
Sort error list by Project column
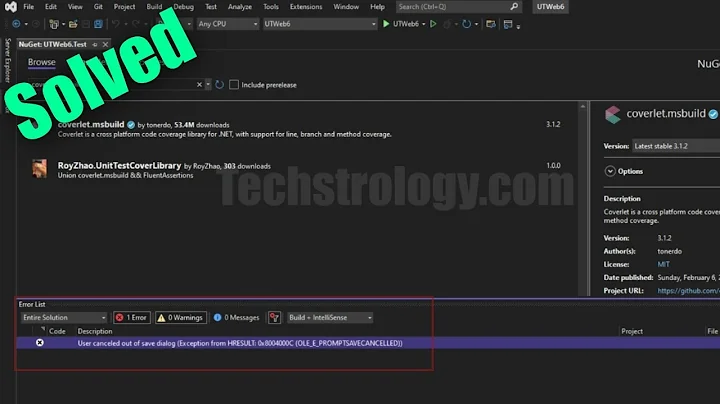click(632, 331)
